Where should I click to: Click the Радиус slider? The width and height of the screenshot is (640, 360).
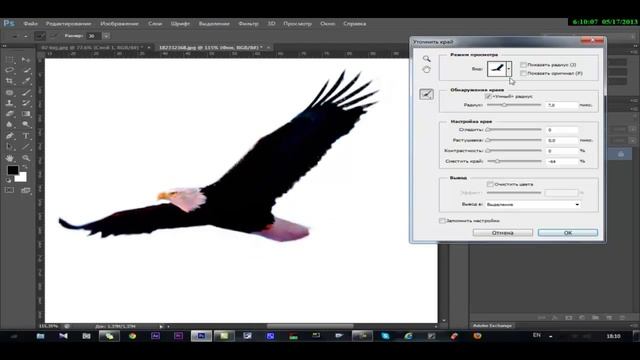point(514,105)
